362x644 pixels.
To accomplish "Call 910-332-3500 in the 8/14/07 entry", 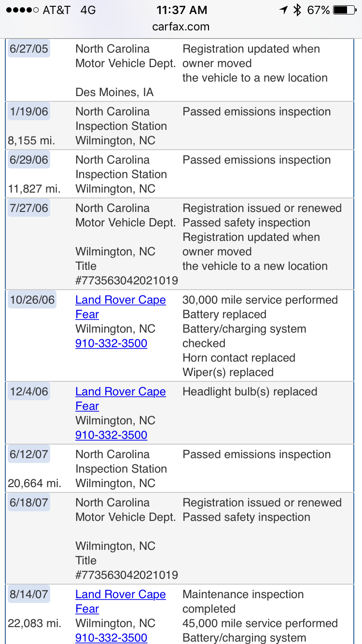I will tap(111, 638).
